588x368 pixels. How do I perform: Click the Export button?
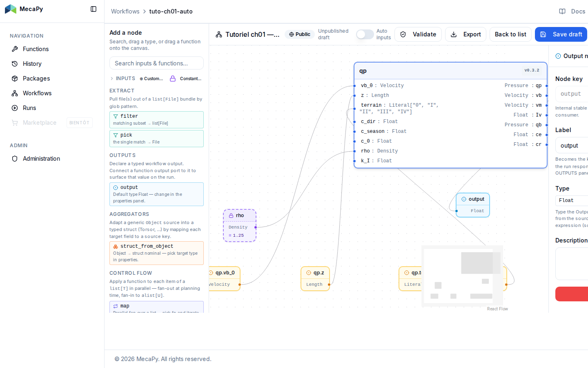coord(465,34)
